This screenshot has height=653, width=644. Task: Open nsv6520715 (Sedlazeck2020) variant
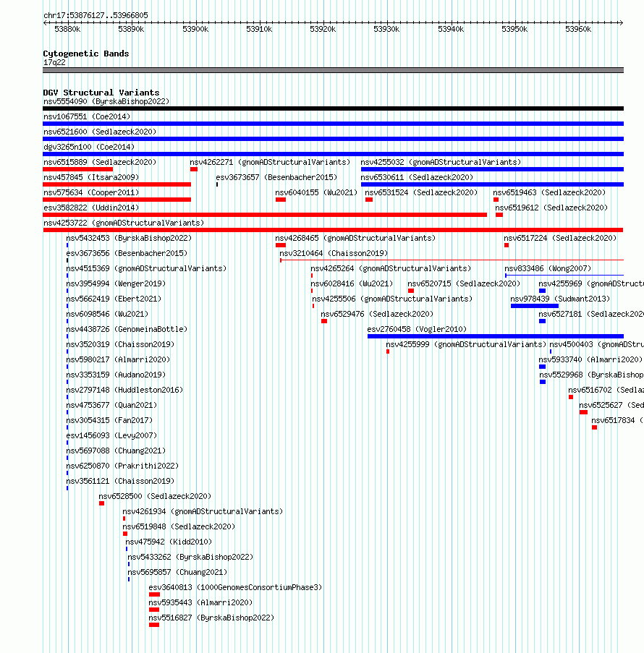coord(464,283)
